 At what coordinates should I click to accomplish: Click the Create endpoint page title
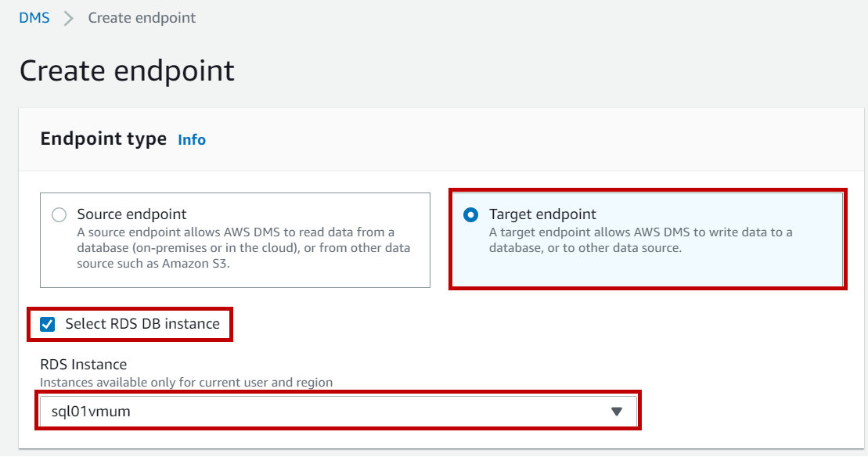(127, 70)
